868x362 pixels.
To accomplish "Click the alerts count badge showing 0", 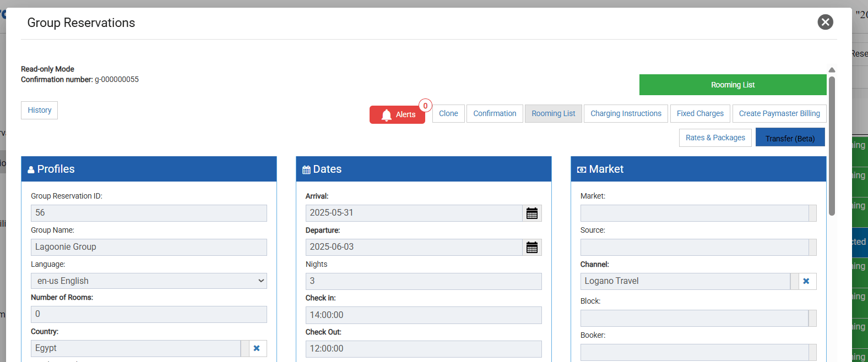I will [425, 106].
